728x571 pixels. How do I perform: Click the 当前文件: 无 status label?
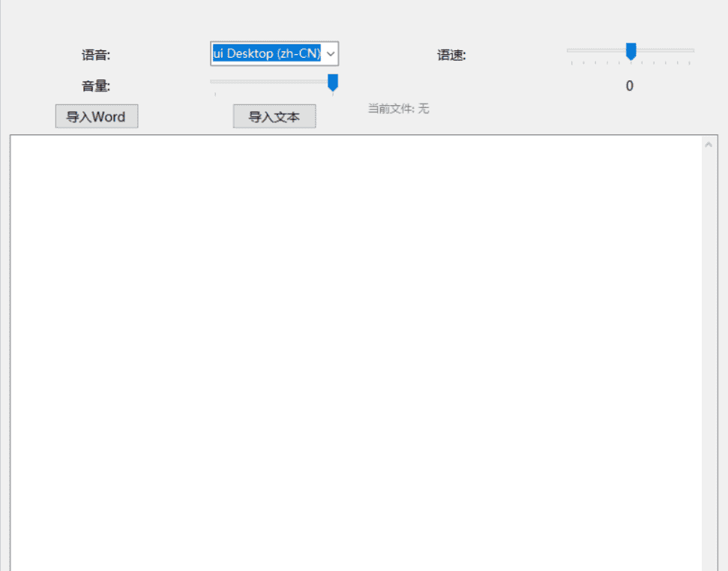[x=397, y=109]
